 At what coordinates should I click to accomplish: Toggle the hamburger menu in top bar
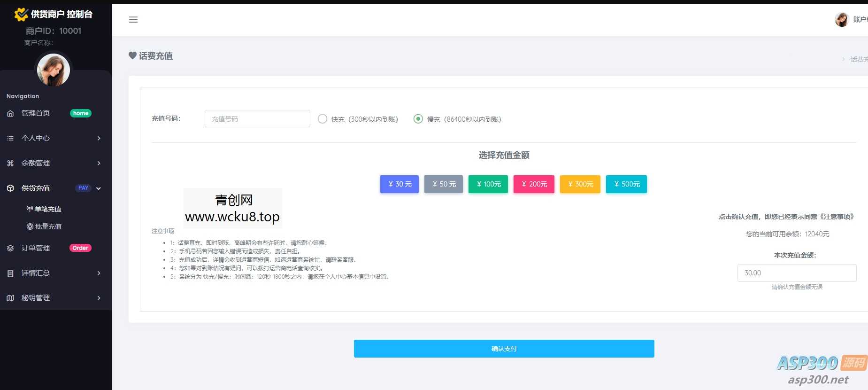click(x=133, y=20)
